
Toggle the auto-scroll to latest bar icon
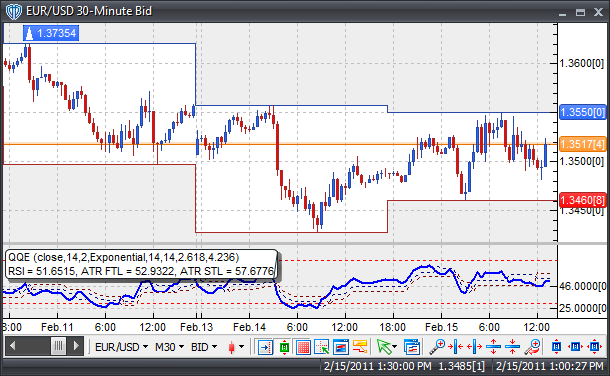265,347
